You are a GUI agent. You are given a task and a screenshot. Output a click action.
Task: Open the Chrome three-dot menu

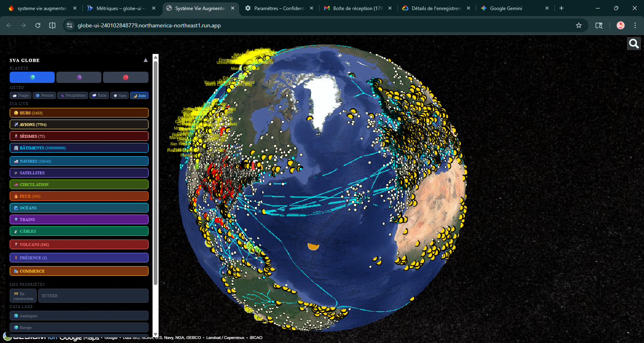click(635, 25)
